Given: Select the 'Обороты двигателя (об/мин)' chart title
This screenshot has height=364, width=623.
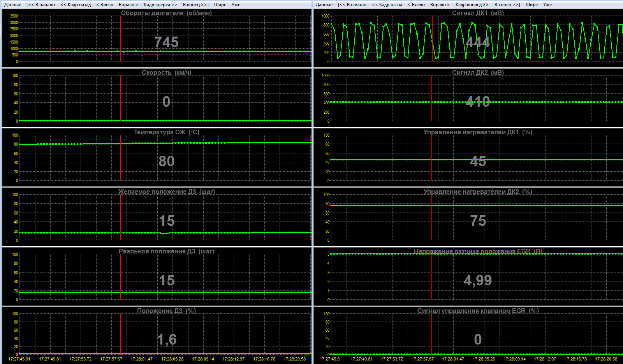Looking at the screenshot, I should point(166,13).
